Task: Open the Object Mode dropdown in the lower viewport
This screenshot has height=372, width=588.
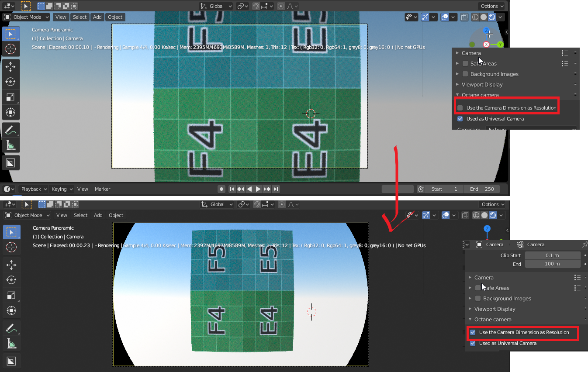Action: (28, 215)
